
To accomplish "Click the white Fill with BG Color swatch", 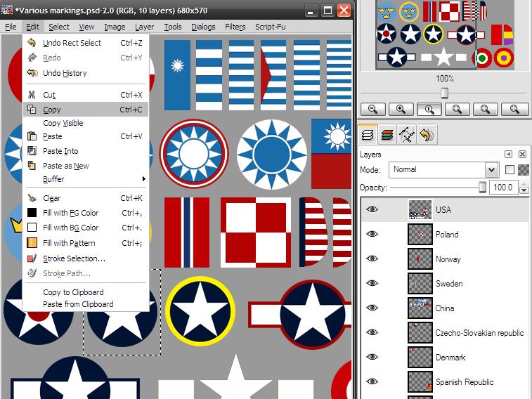I will [x=32, y=227].
